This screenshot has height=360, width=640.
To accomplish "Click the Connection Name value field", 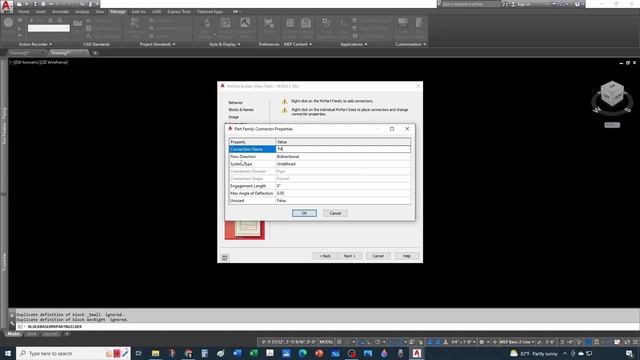I will pos(343,149).
